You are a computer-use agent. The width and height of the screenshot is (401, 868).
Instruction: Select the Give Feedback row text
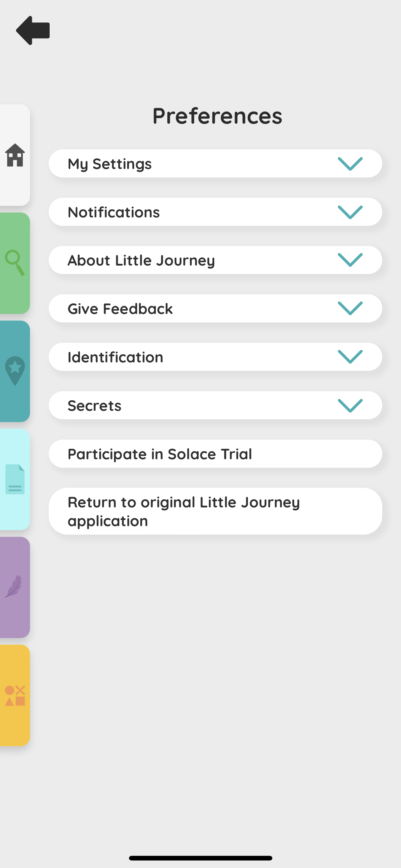coord(120,309)
